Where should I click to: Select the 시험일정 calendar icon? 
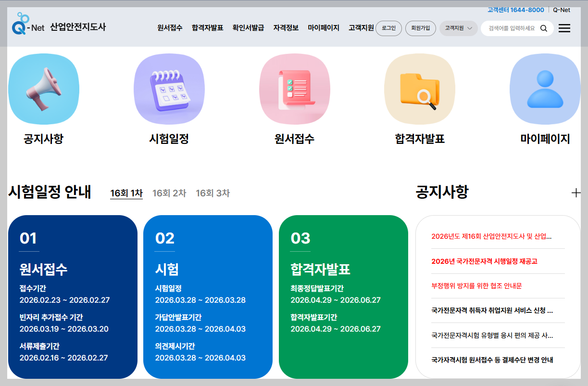tap(169, 89)
